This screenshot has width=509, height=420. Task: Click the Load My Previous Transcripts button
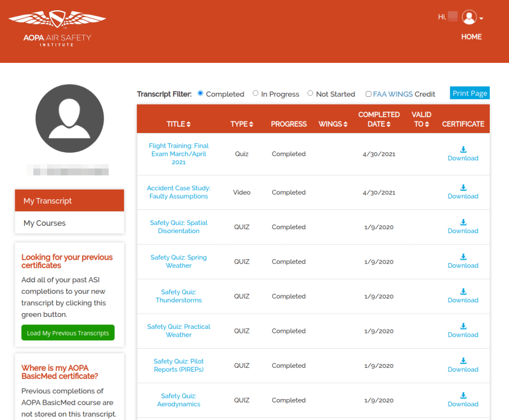coord(68,333)
